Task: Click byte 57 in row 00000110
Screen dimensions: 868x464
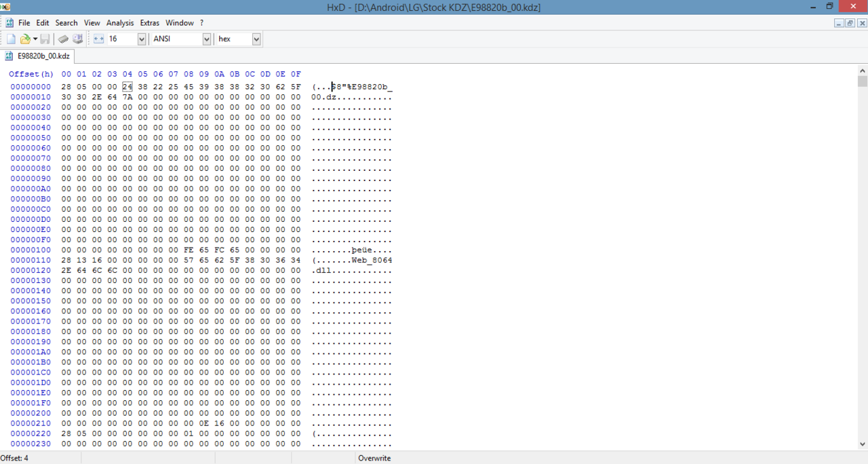Action: coord(189,260)
